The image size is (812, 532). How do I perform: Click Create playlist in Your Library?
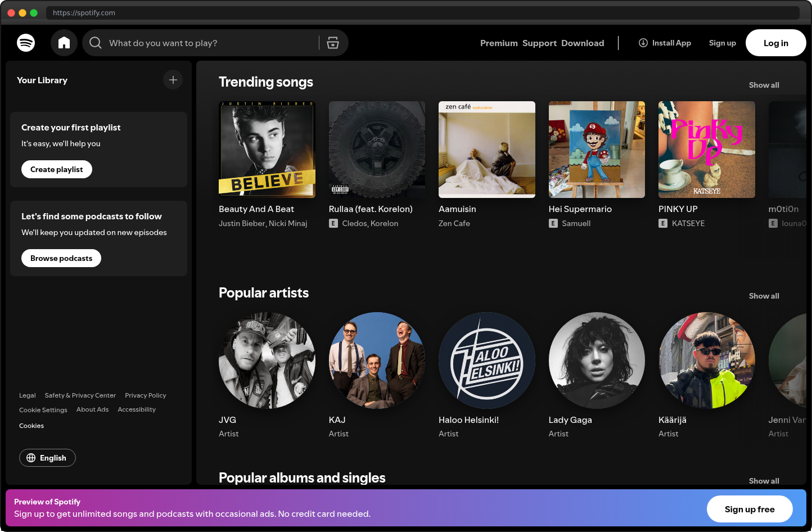coord(56,169)
